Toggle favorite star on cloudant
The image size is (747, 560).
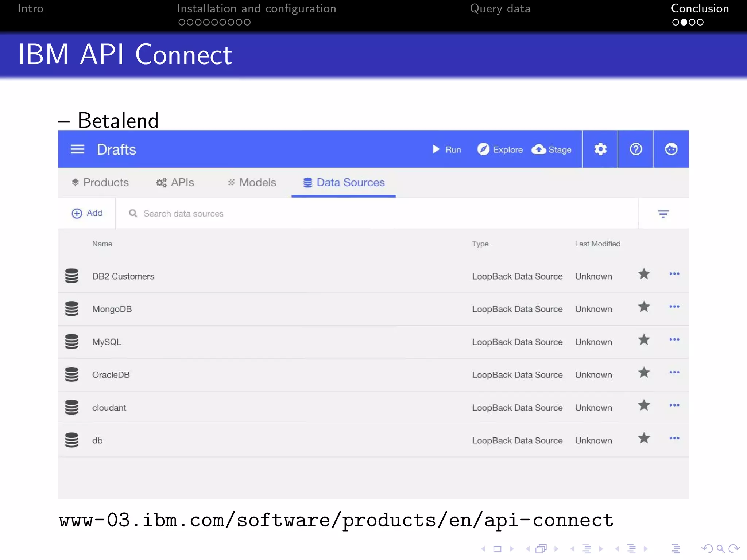(644, 405)
